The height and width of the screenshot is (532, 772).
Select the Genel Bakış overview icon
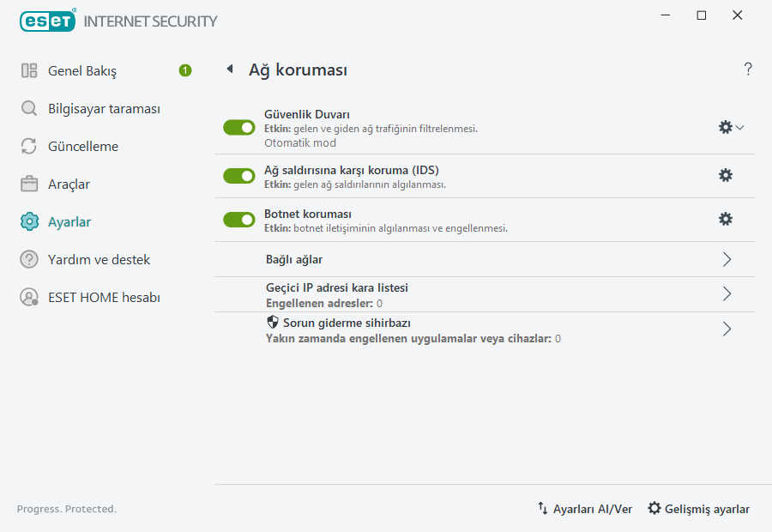point(28,70)
